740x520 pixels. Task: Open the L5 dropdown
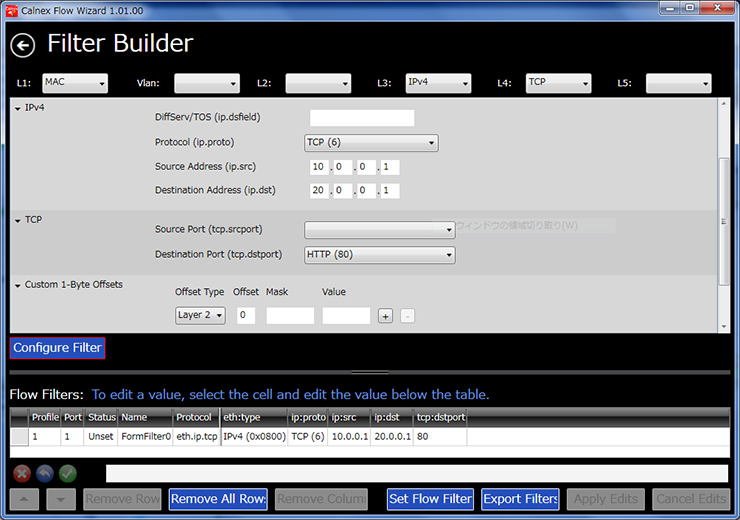[679, 83]
